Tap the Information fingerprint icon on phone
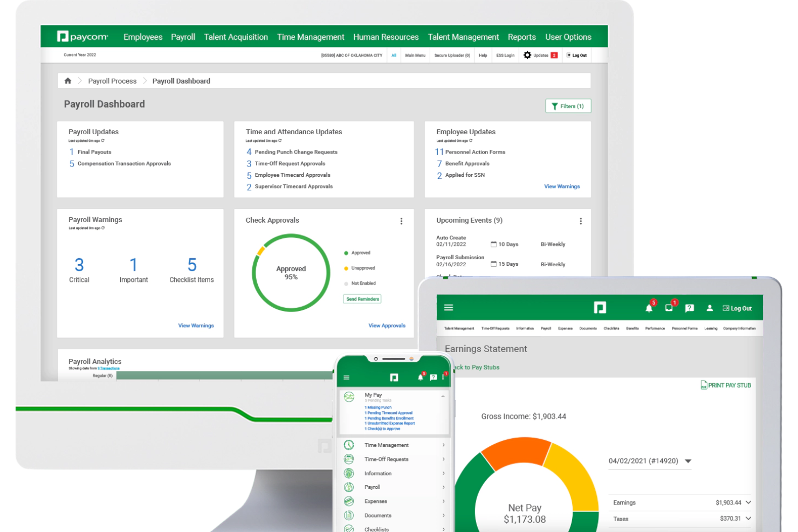The image size is (798, 532). tap(349, 473)
